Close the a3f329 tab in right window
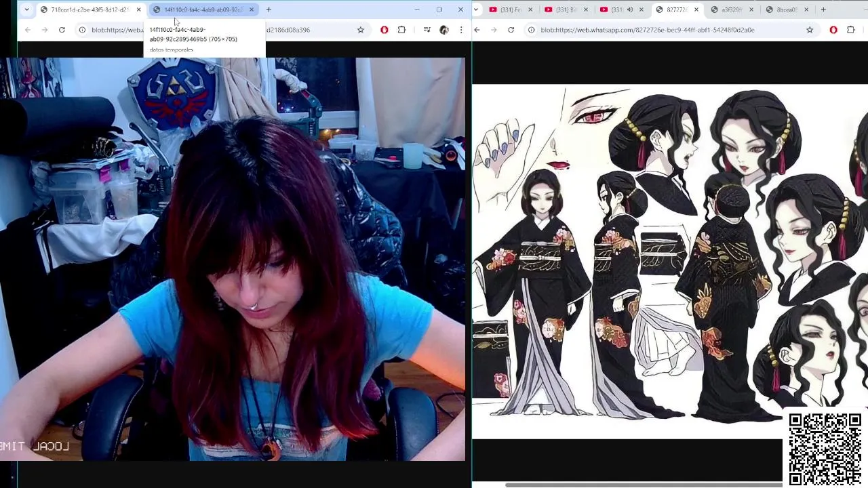This screenshot has height=488, width=868. [x=751, y=9]
